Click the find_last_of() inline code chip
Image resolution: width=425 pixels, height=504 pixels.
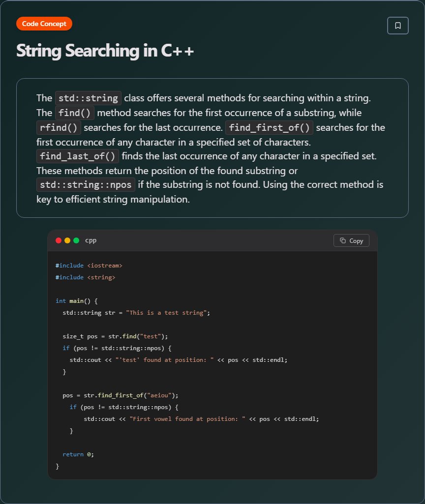pos(78,156)
